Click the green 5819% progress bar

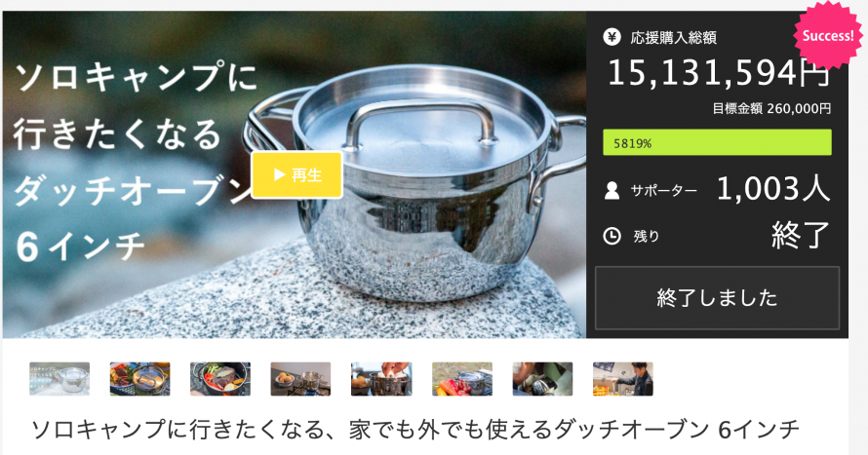click(717, 142)
